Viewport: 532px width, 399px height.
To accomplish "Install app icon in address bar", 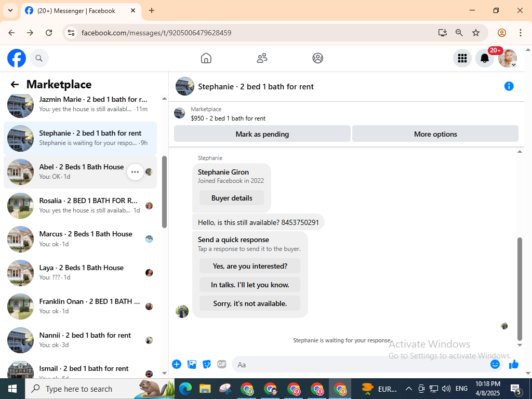I will pyautogui.click(x=443, y=33).
